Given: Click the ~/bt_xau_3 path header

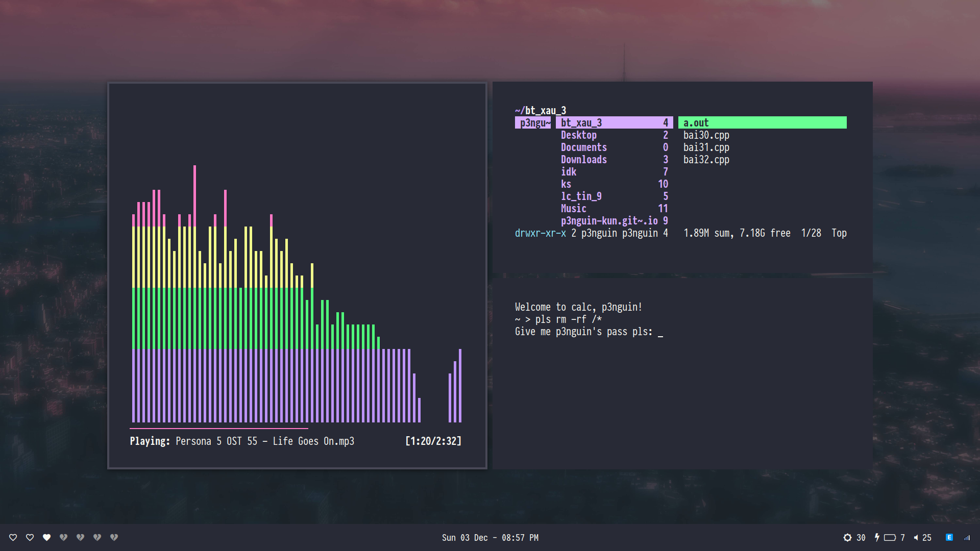Looking at the screenshot, I should pos(541,110).
